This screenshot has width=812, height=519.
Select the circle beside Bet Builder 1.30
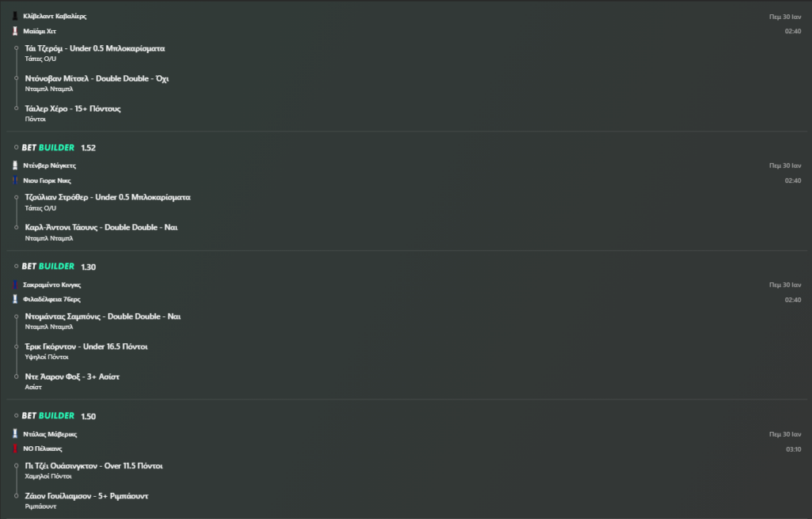click(16, 266)
